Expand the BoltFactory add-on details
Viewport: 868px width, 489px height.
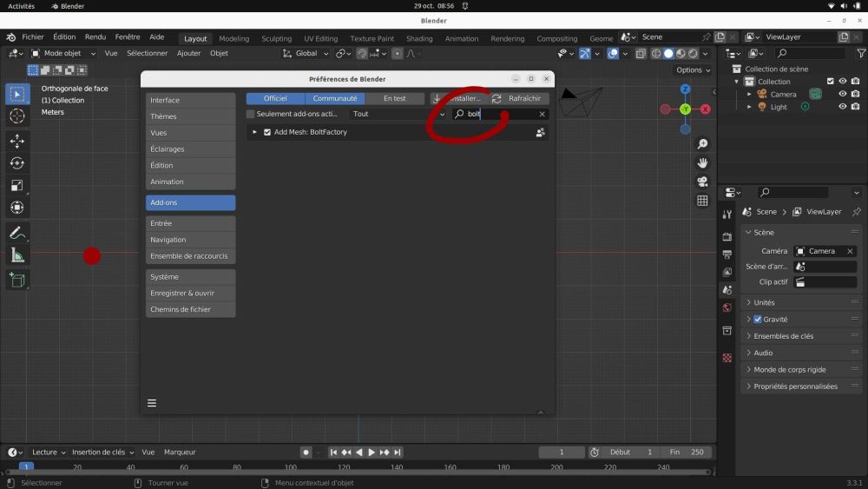[x=254, y=132]
